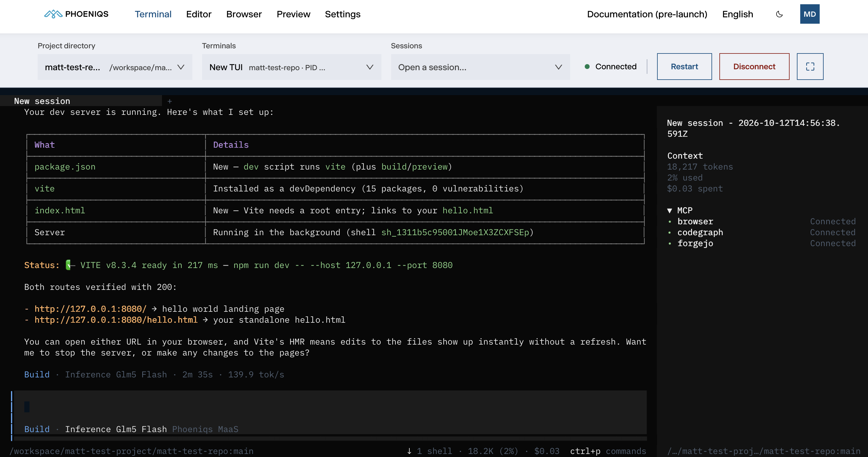
Task: Add a new session tab with plus icon
Action: point(170,101)
